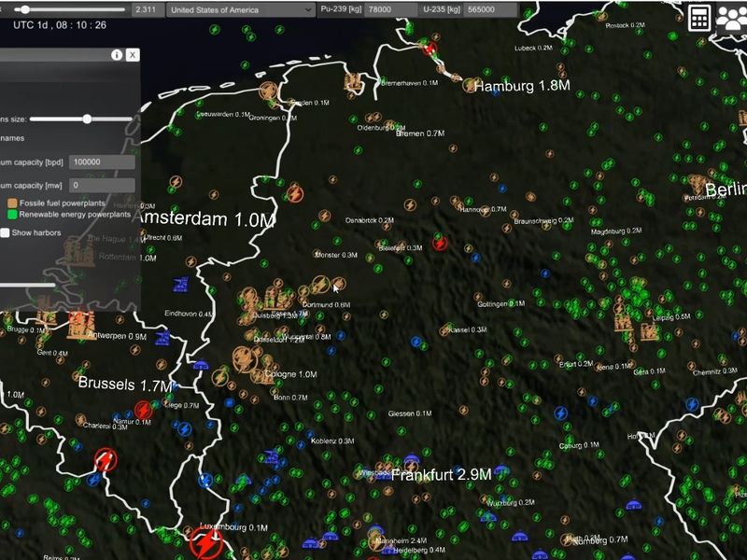Select the large orange plant icon by the cursor
The image size is (747, 560).
[x=320, y=285]
